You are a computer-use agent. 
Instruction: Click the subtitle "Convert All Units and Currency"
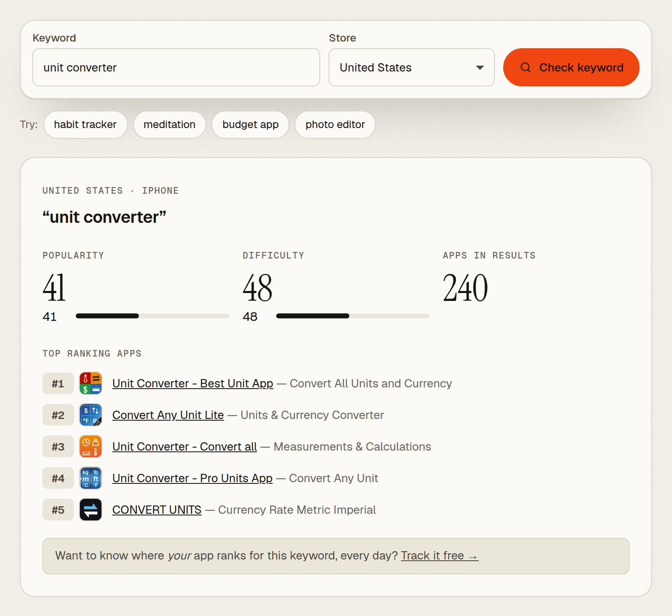(371, 383)
